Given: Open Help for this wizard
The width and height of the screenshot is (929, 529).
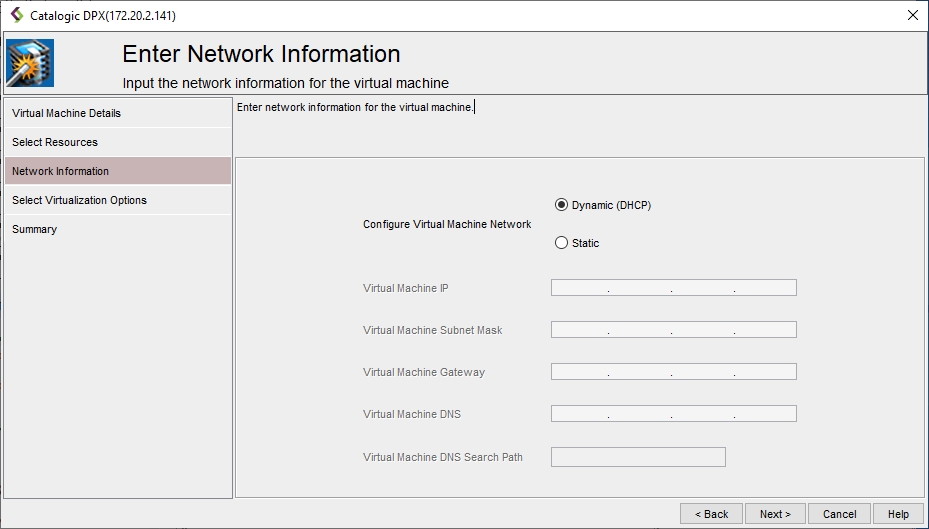Looking at the screenshot, I should pos(897,514).
